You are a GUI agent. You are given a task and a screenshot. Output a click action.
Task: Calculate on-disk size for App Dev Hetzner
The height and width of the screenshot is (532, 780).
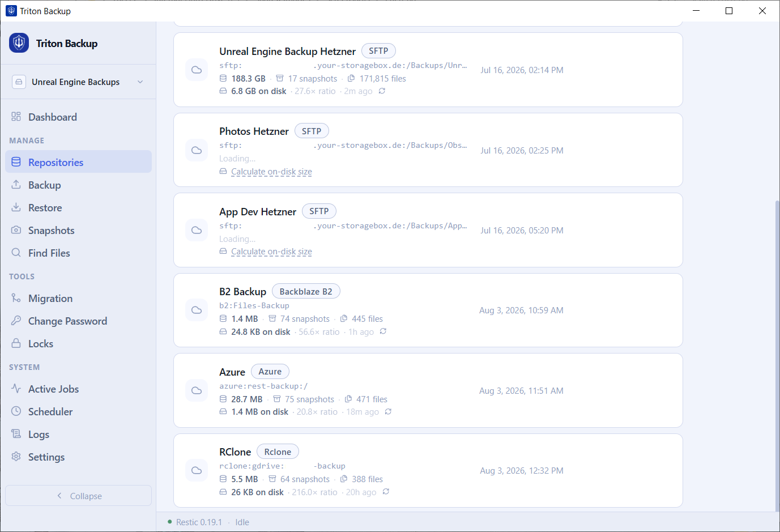point(271,252)
